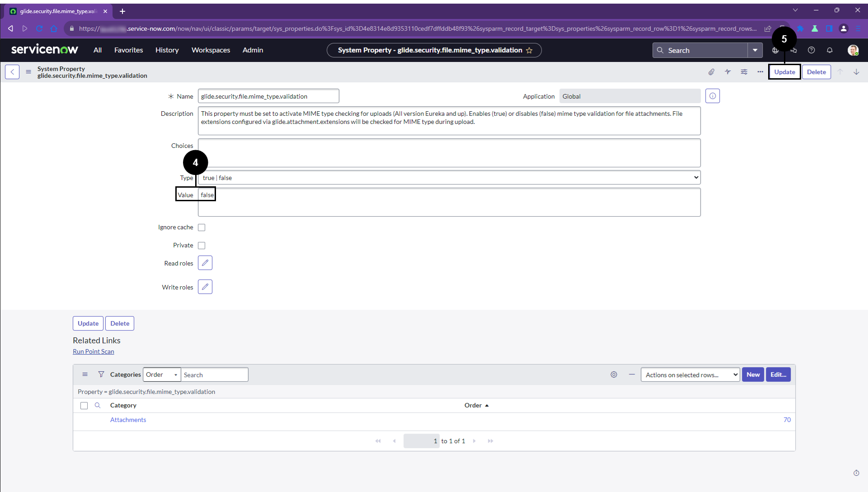Edit Read roles with pencil icon
This screenshot has width=868, height=492.
(205, 263)
